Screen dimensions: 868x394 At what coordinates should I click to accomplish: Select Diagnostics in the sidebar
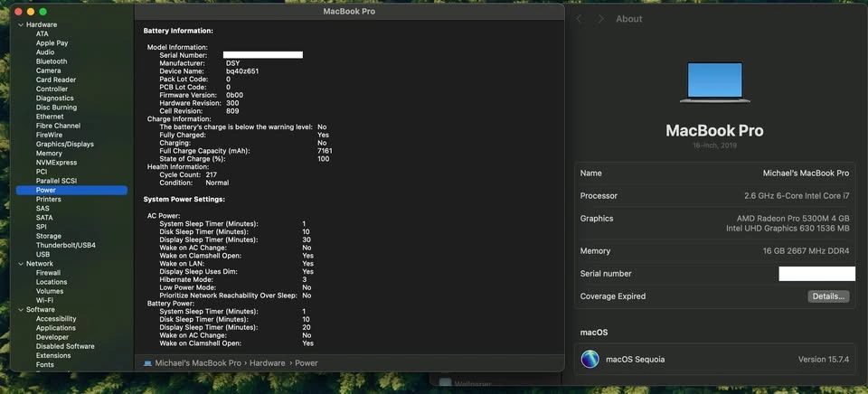[55, 98]
